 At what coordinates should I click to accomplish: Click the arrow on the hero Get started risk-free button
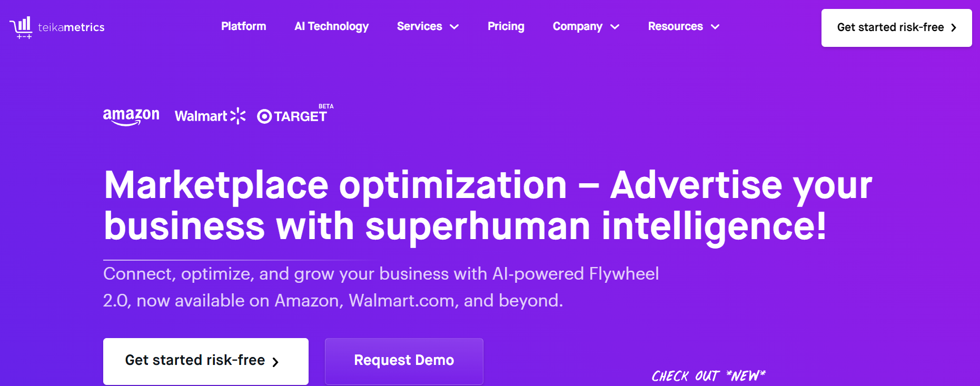[x=275, y=362]
